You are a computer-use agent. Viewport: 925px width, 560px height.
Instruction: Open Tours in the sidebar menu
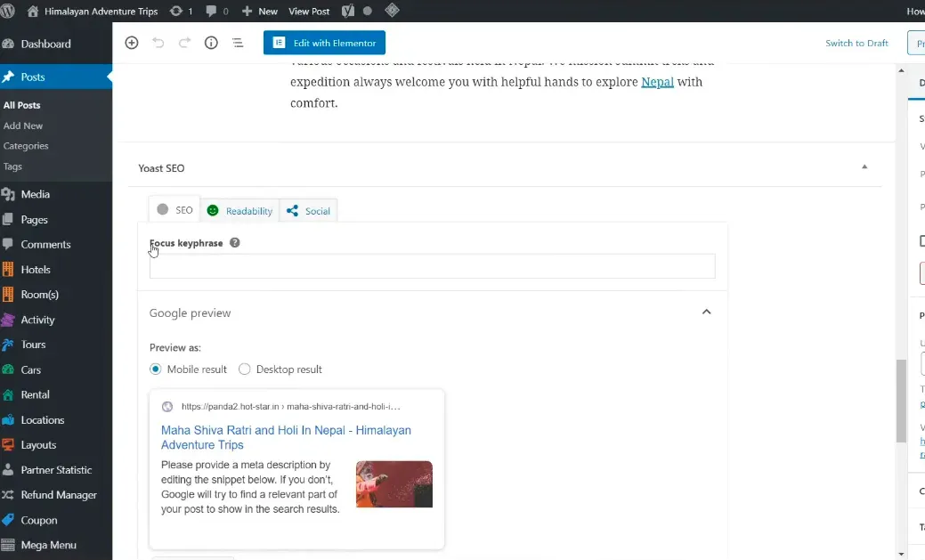point(33,345)
